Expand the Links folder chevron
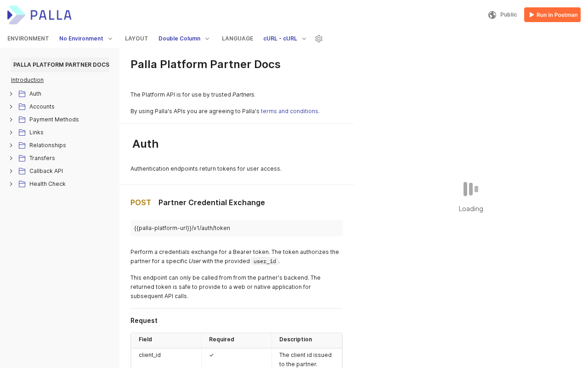 [11, 132]
